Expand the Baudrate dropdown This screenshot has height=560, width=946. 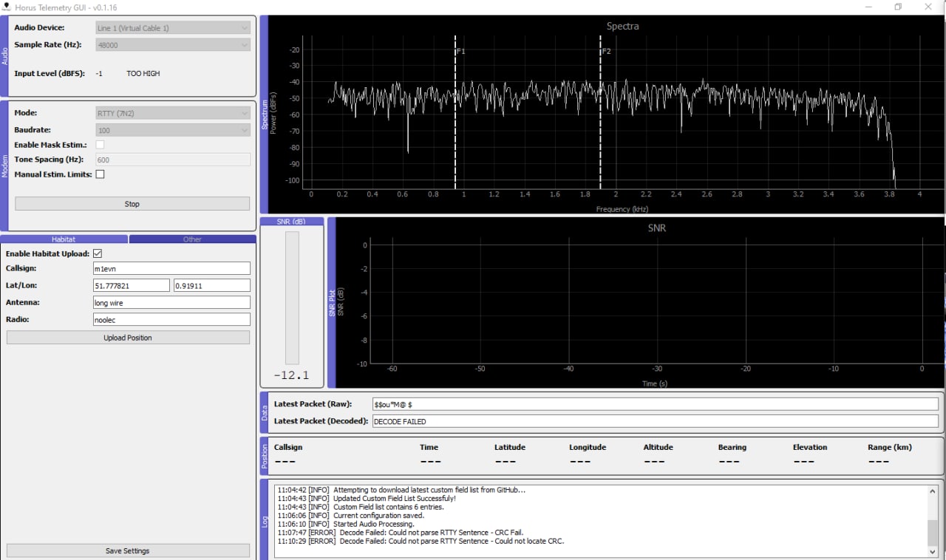[x=172, y=131]
